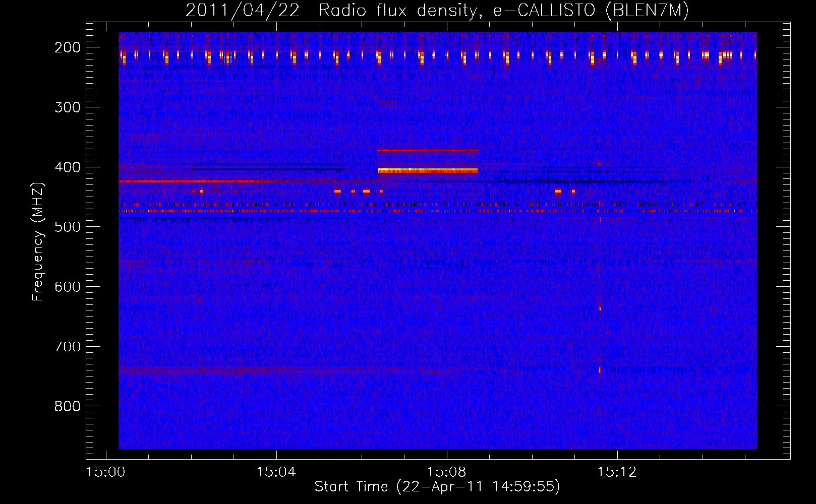This screenshot has width=816, height=504.
Task: Click the 400 frequency tick label
Action: click(68, 167)
